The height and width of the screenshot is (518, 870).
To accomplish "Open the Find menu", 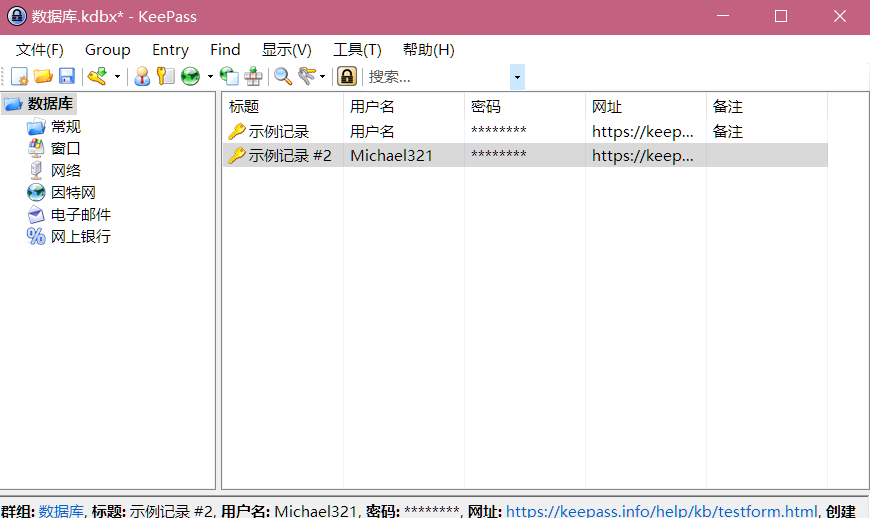I will point(225,50).
